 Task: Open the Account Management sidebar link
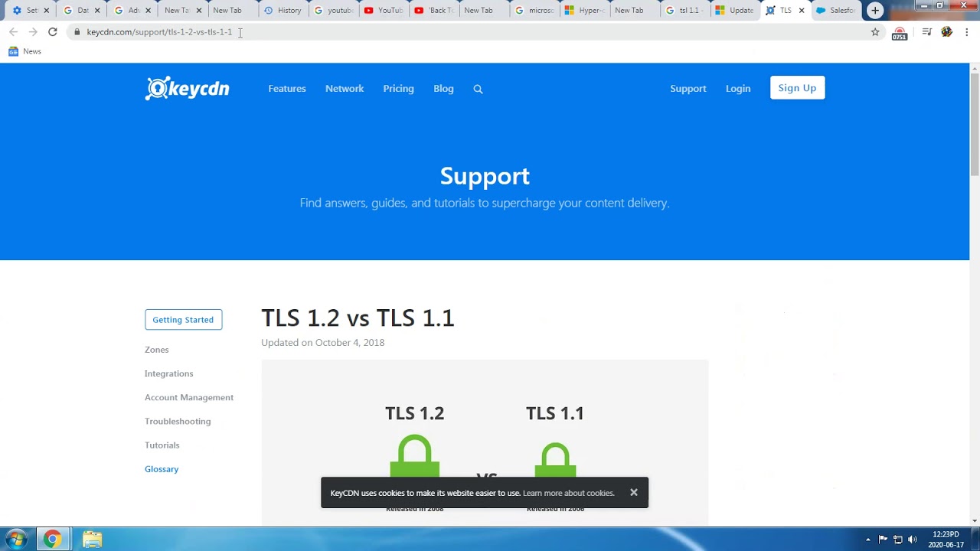point(189,397)
